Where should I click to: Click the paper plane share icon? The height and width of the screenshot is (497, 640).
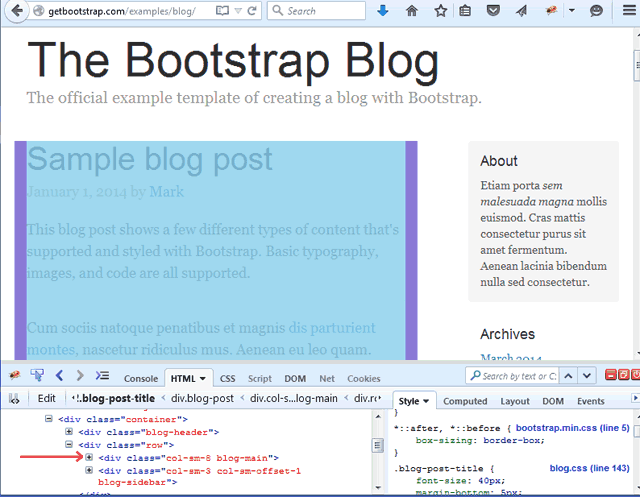(x=521, y=11)
